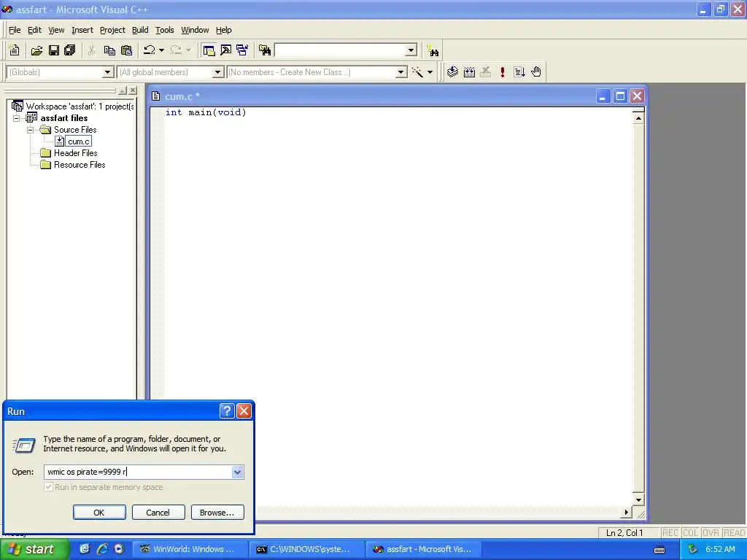Click the Go debug icon
The width and height of the screenshot is (747, 560).
[519, 72]
